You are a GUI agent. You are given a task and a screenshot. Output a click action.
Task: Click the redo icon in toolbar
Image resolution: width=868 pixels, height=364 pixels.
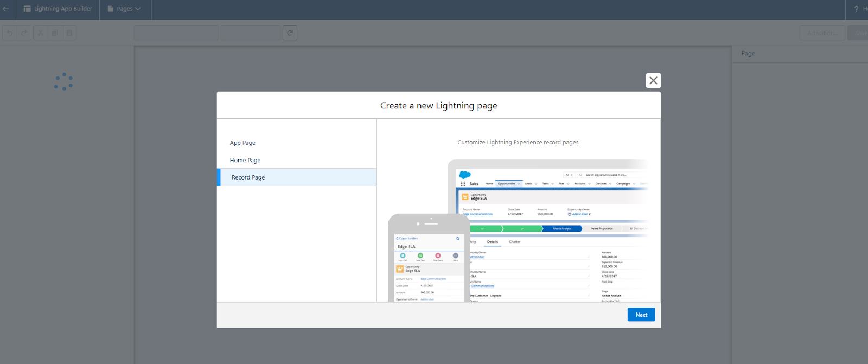point(24,33)
